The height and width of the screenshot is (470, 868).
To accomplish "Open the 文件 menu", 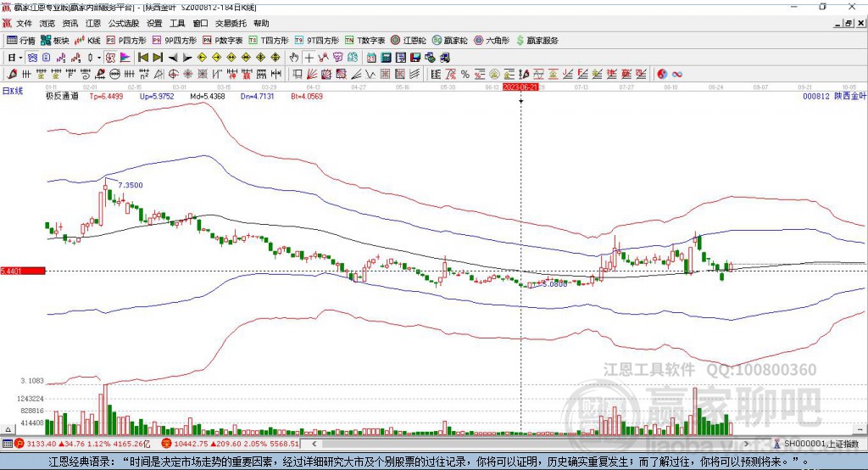I will pyautogui.click(x=24, y=23).
